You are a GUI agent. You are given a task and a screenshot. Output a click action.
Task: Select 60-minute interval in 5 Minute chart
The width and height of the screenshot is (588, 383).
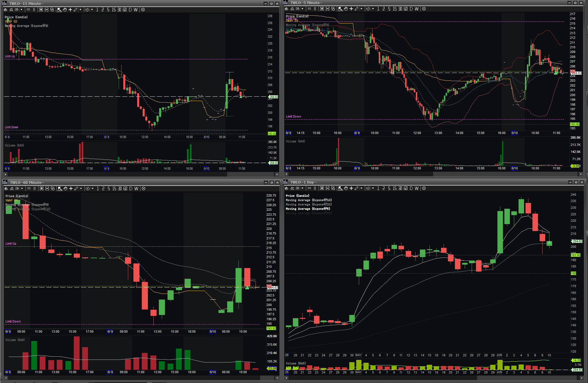pyautogui.click(x=406, y=9)
